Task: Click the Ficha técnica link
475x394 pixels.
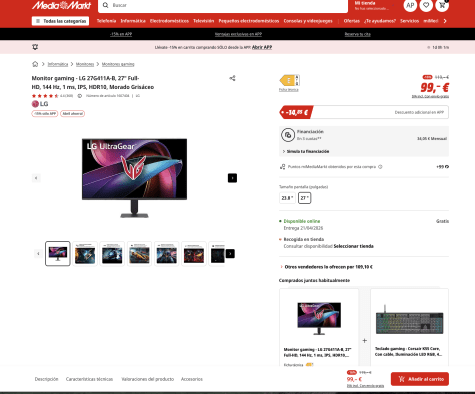Action: 289,90
